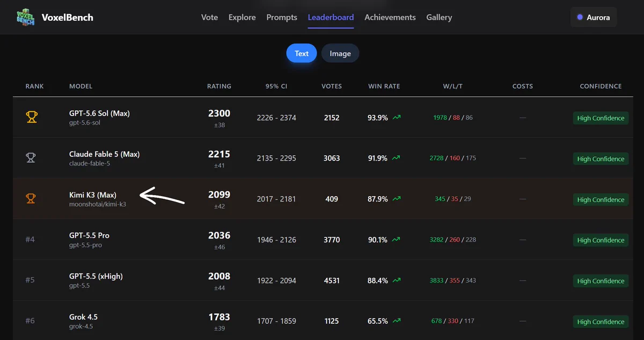This screenshot has height=340, width=644.
Task: Click the 2215 rating value
Action: (x=219, y=154)
